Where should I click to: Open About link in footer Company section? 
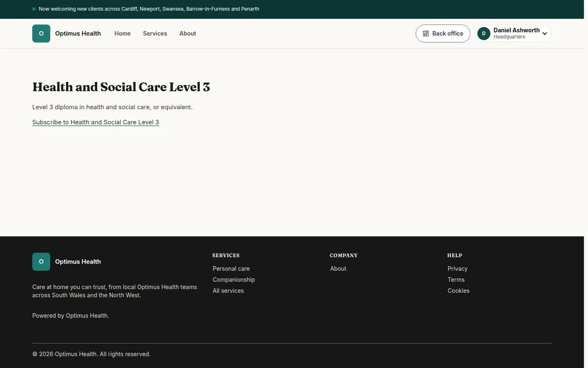coord(338,268)
